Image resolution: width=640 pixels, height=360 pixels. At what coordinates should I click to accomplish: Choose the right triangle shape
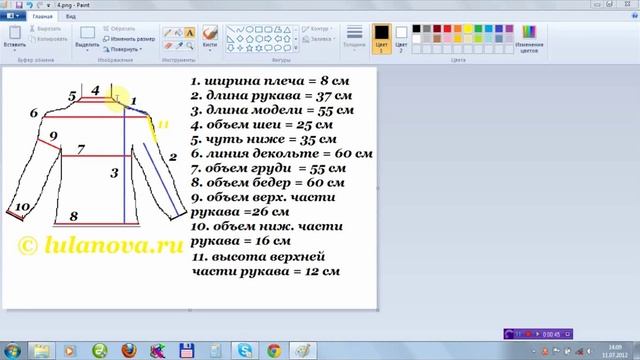[230, 39]
